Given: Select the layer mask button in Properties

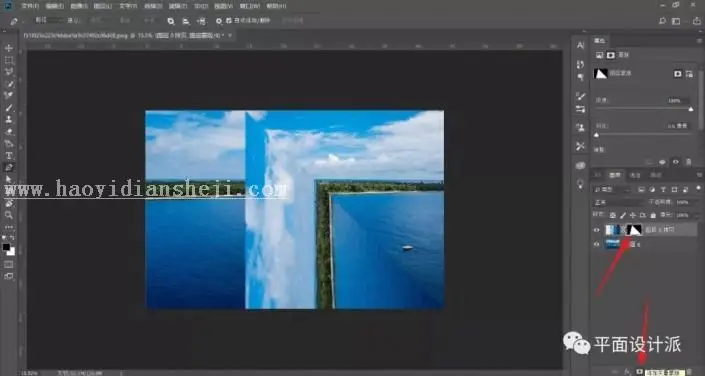Looking at the screenshot, I should tap(678, 74).
